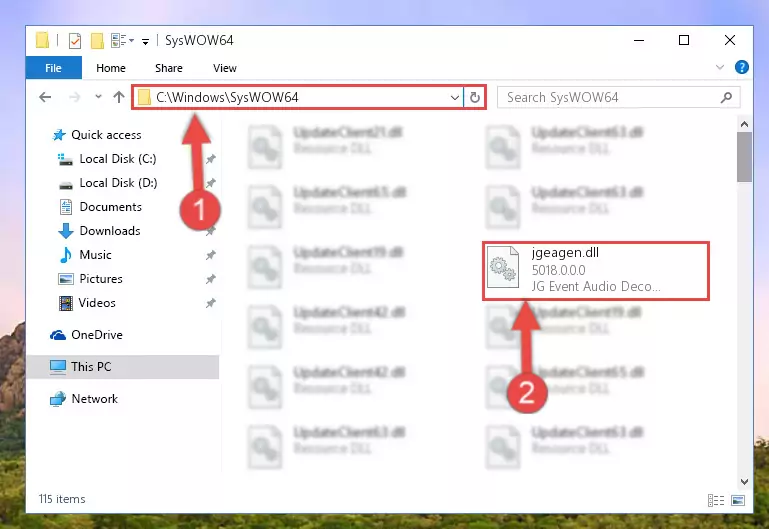Open Local Disk (C:) in the sidebar

tap(118, 159)
